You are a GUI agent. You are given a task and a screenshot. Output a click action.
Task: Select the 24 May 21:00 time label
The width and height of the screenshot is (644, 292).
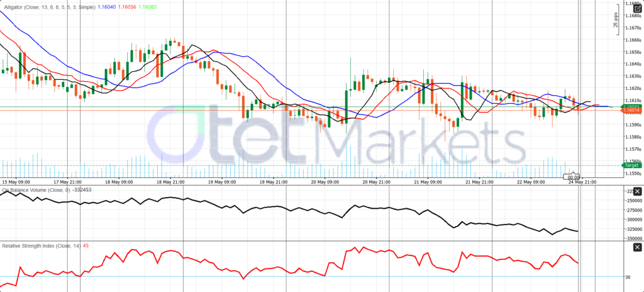pyautogui.click(x=582, y=181)
